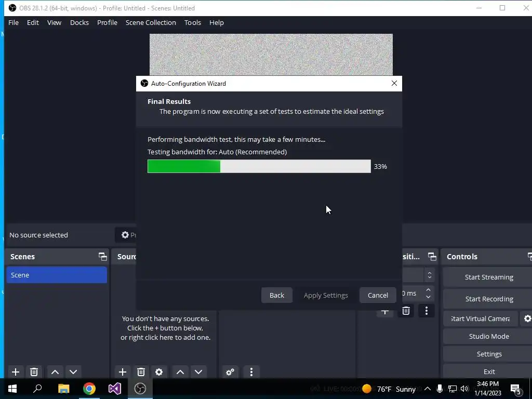532x399 pixels.
Task: Remove transition with trash icon
Action: (406, 311)
